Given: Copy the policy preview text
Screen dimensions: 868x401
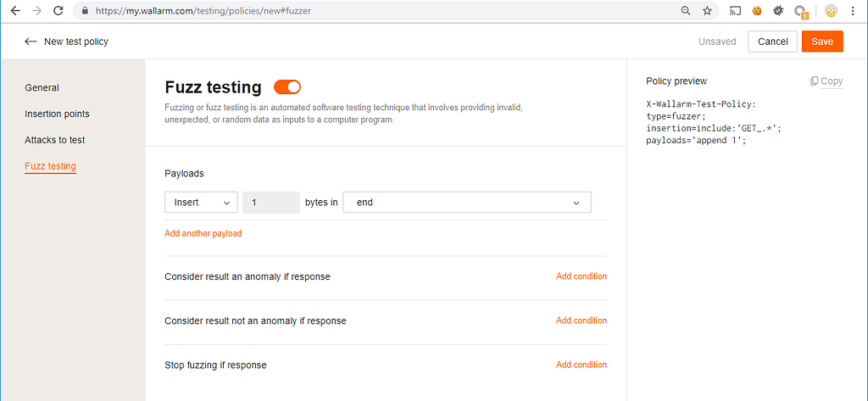Looking at the screenshot, I should click(x=826, y=81).
